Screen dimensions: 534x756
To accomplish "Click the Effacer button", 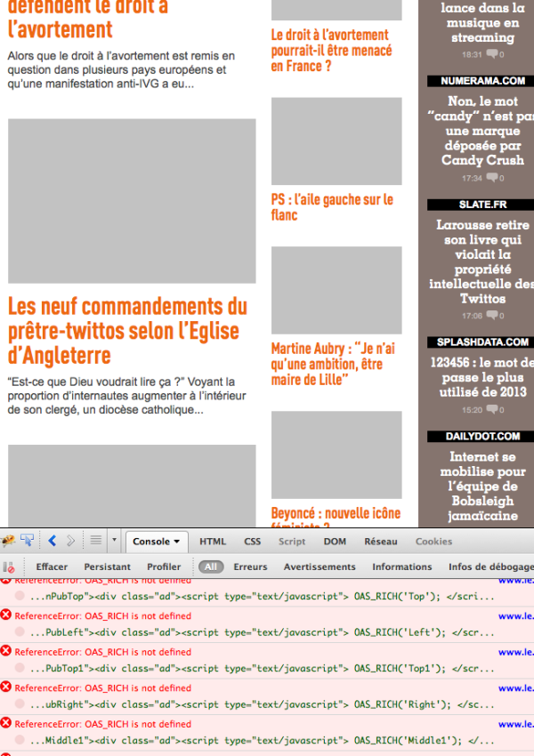I will coord(52,567).
